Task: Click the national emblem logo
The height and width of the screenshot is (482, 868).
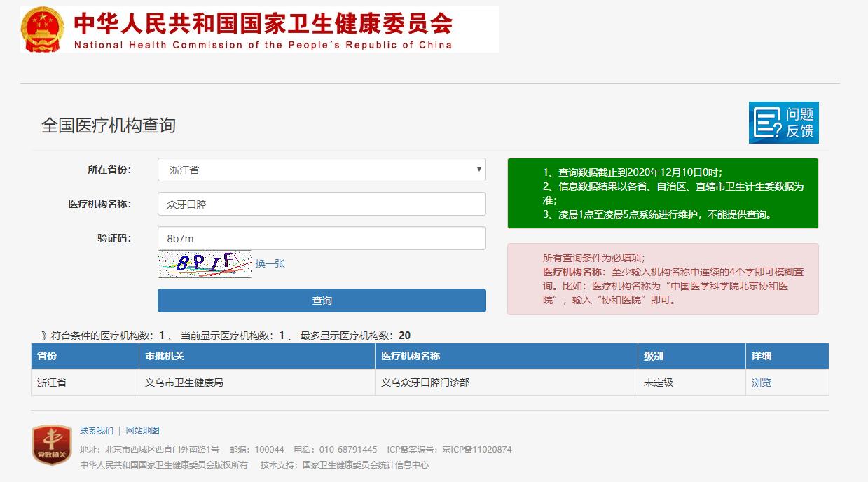Action: pyautogui.click(x=43, y=28)
